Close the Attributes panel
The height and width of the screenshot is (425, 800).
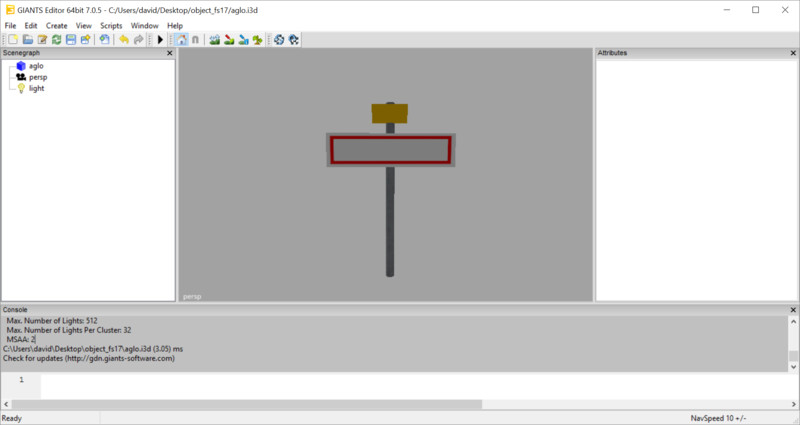click(793, 53)
